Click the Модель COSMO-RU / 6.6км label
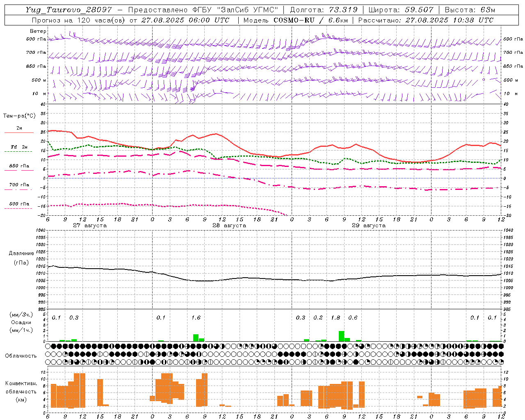 pos(295,20)
